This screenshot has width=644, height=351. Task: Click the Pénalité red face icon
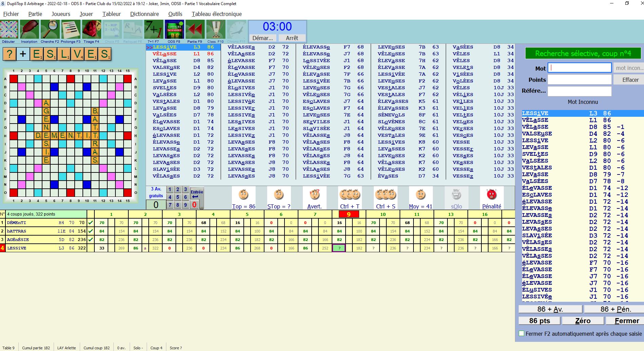[x=491, y=195]
